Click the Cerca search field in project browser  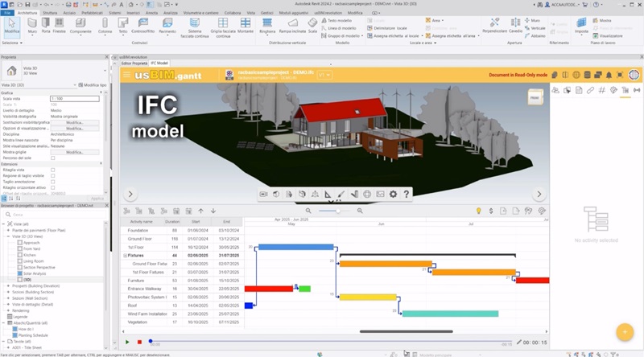click(55, 215)
